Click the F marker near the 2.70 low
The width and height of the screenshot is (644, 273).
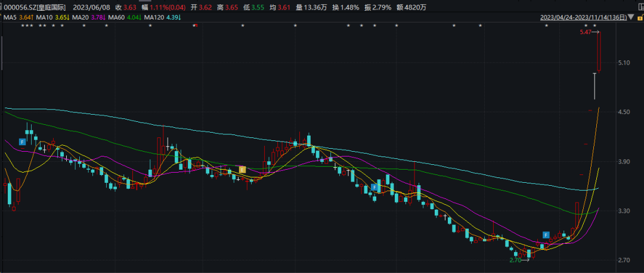(x=546, y=235)
